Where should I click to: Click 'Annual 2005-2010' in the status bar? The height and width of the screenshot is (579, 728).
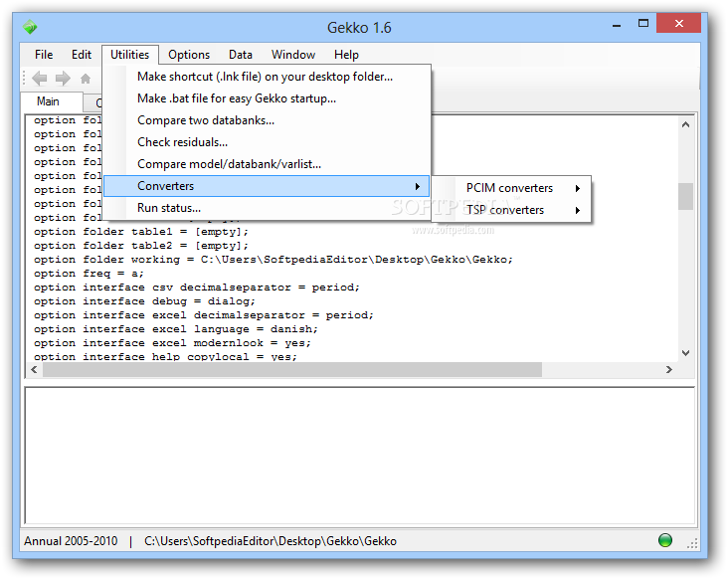(71, 541)
